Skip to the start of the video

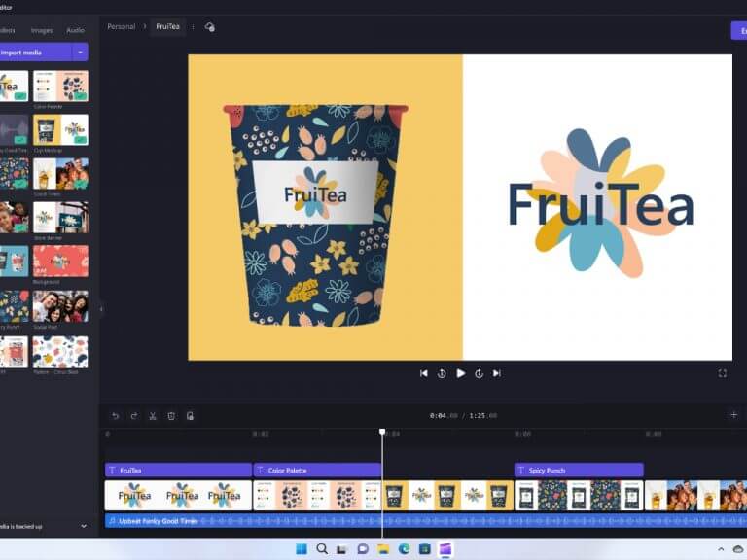pos(423,373)
